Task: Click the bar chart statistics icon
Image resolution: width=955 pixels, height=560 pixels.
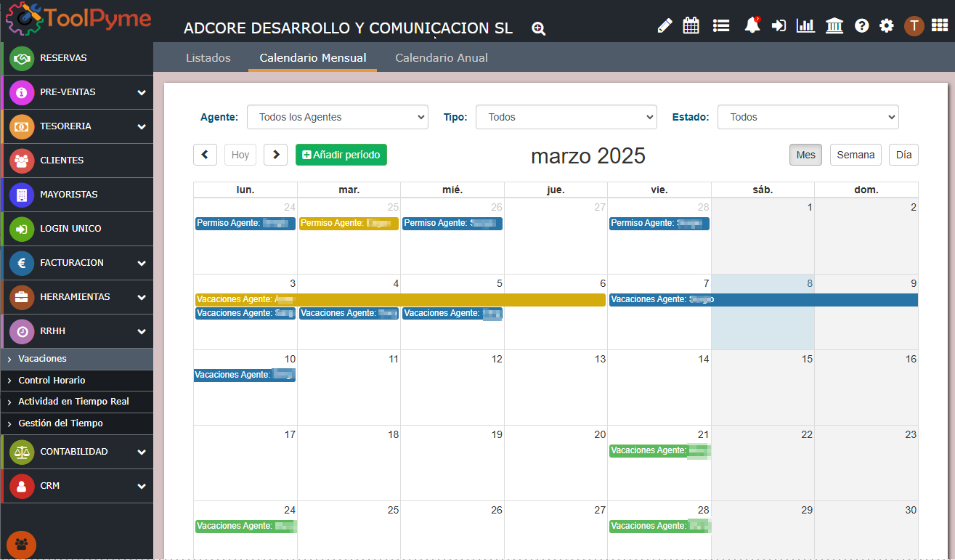Action: tap(805, 26)
